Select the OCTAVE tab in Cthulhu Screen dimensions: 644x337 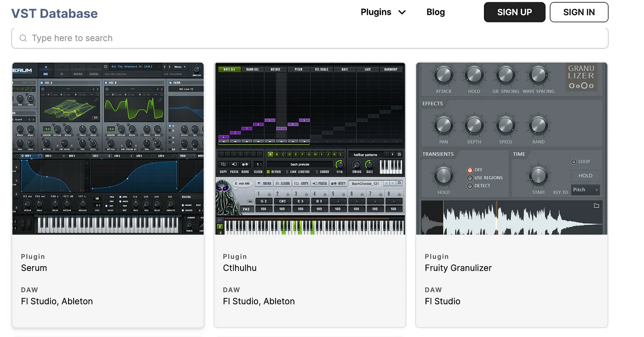[276, 69]
